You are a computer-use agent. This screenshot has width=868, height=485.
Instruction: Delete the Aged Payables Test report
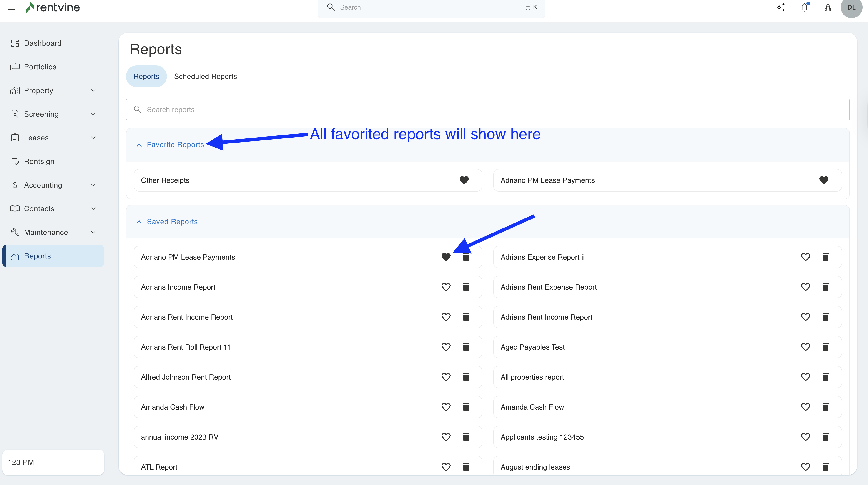click(x=825, y=347)
